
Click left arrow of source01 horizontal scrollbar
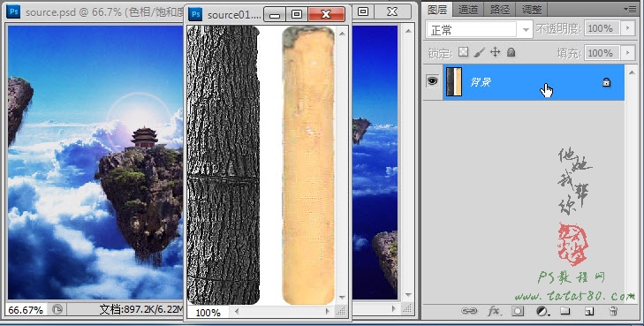237,312
